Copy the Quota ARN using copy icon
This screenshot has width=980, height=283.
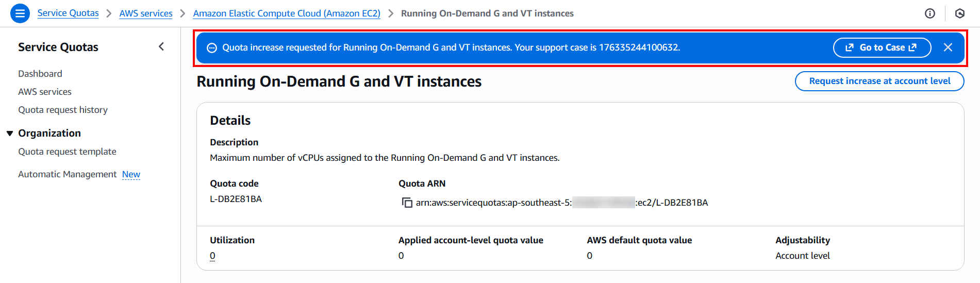407,203
